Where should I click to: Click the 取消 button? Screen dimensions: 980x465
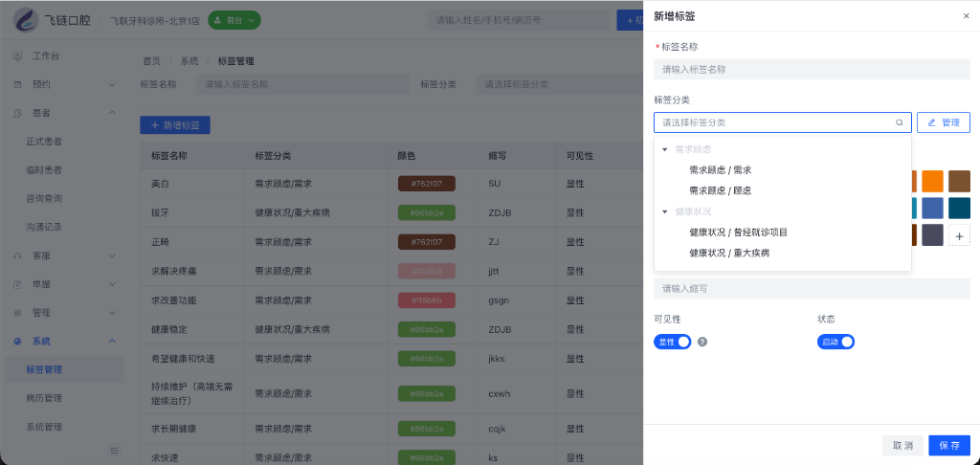[902, 446]
